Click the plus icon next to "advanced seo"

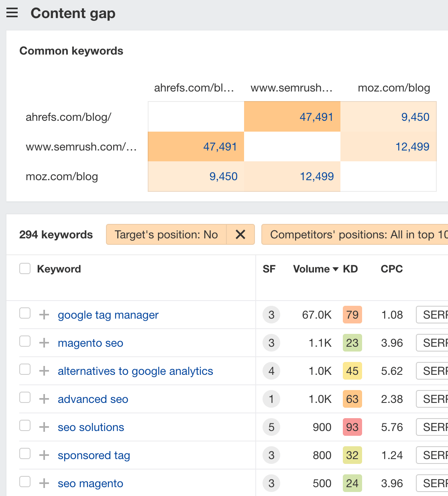pyautogui.click(x=44, y=399)
